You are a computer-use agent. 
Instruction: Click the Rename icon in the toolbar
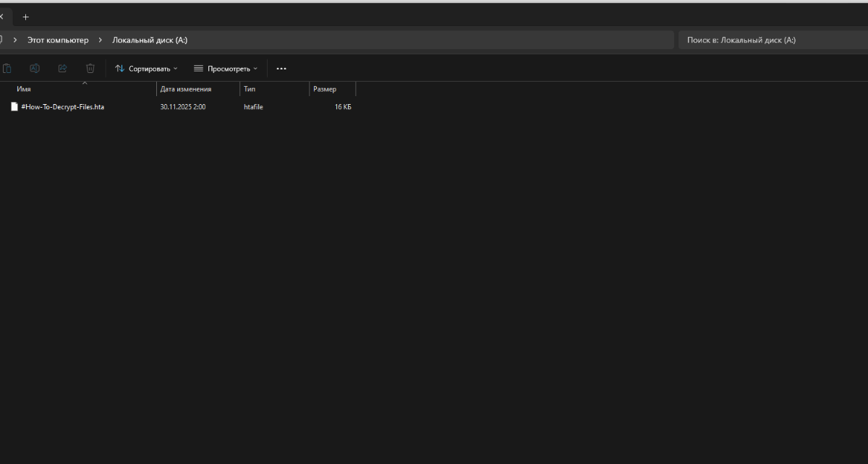pos(34,69)
